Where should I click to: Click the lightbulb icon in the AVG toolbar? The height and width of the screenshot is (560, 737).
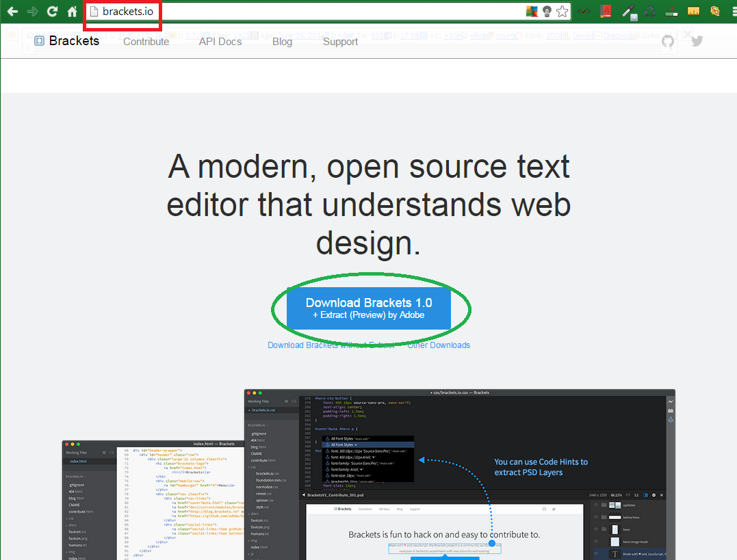[x=546, y=11]
